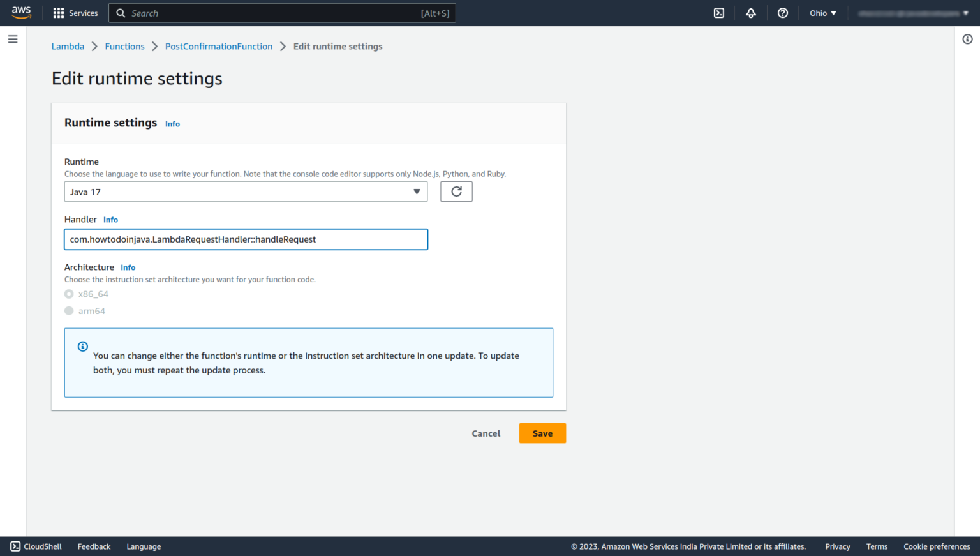
Task: Go to Functions via the breadcrumb
Action: click(124, 46)
